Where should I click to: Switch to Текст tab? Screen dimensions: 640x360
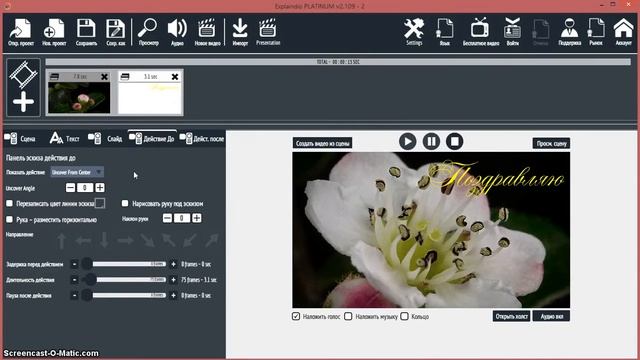(x=64, y=138)
